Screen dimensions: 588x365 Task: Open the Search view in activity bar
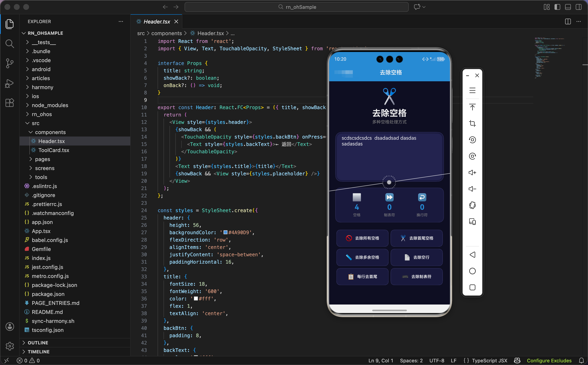(x=10, y=44)
